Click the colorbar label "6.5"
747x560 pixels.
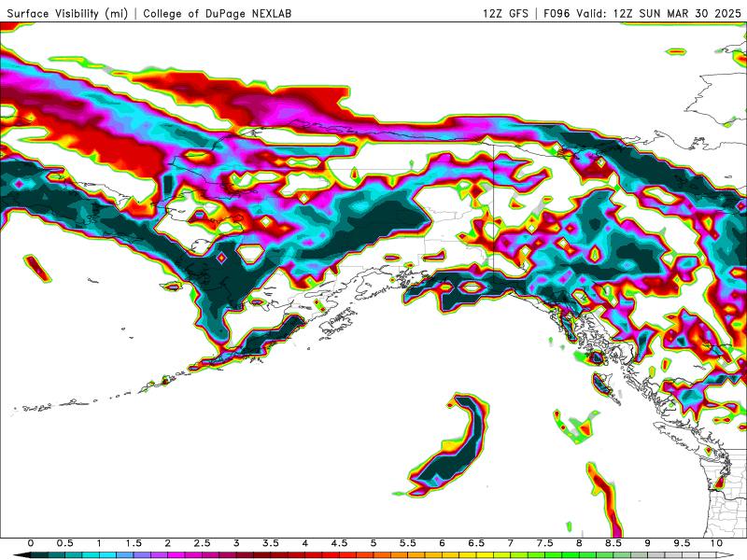(x=476, y=543)
